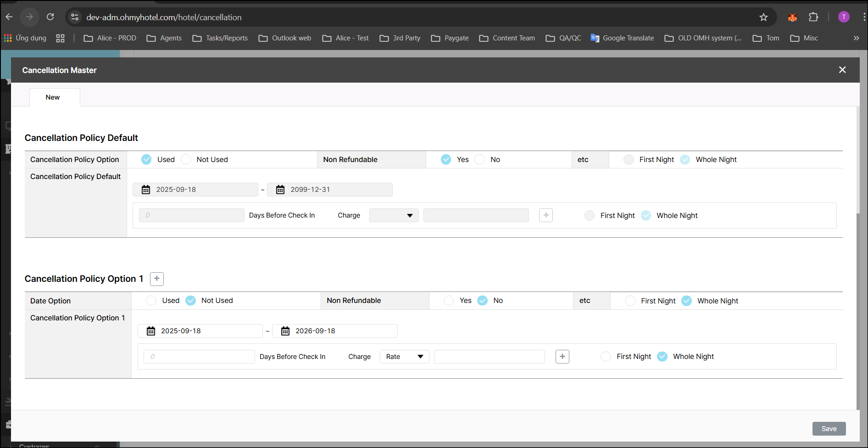Open calendar for 2099-12-31 end date
This screenshot has height=448, width=868.
click(280, 190)
